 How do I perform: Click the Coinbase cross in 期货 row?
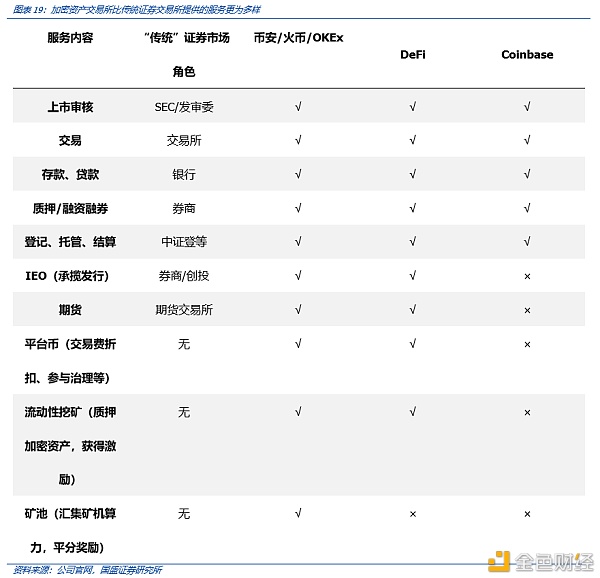[x=527, y=310]
